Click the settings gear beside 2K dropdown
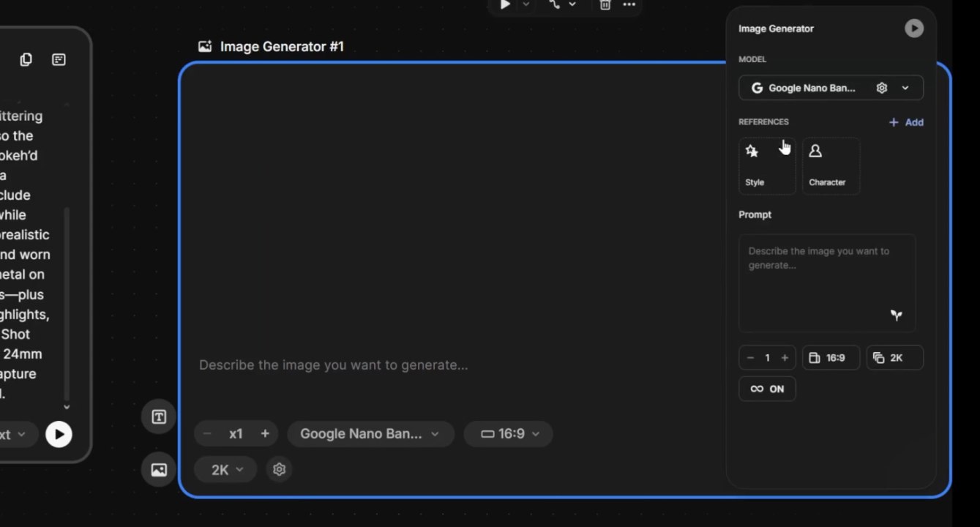The image size is (980, 527). 279,469
